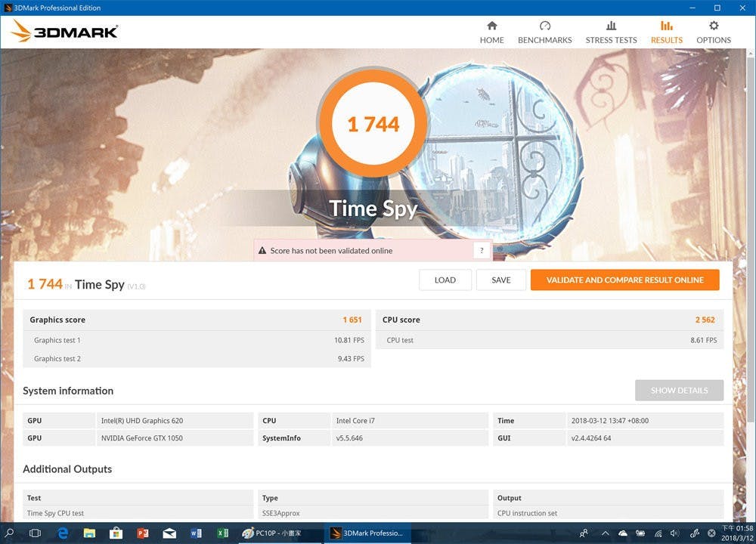Screen dimensions: 756x544
Task: Click the GUI version v2.4.4264 64
Action: coord(645,438)
